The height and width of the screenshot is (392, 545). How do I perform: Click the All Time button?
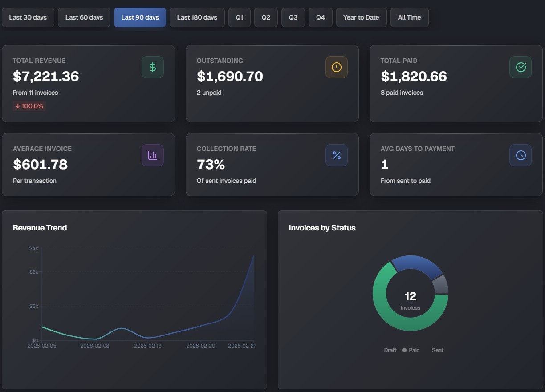pos(409,17)
